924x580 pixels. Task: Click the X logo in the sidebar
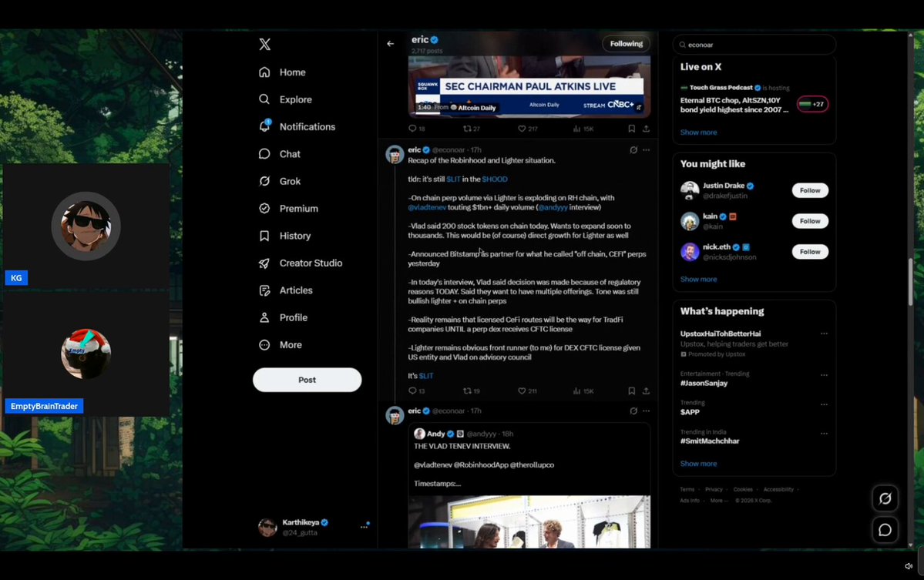point(264,44)
